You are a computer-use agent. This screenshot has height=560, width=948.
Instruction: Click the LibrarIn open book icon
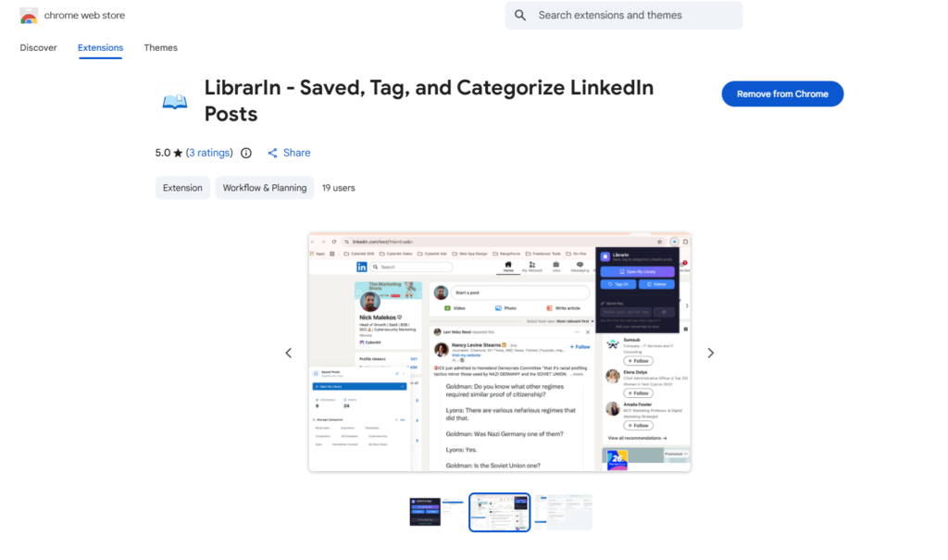point(175,102)
